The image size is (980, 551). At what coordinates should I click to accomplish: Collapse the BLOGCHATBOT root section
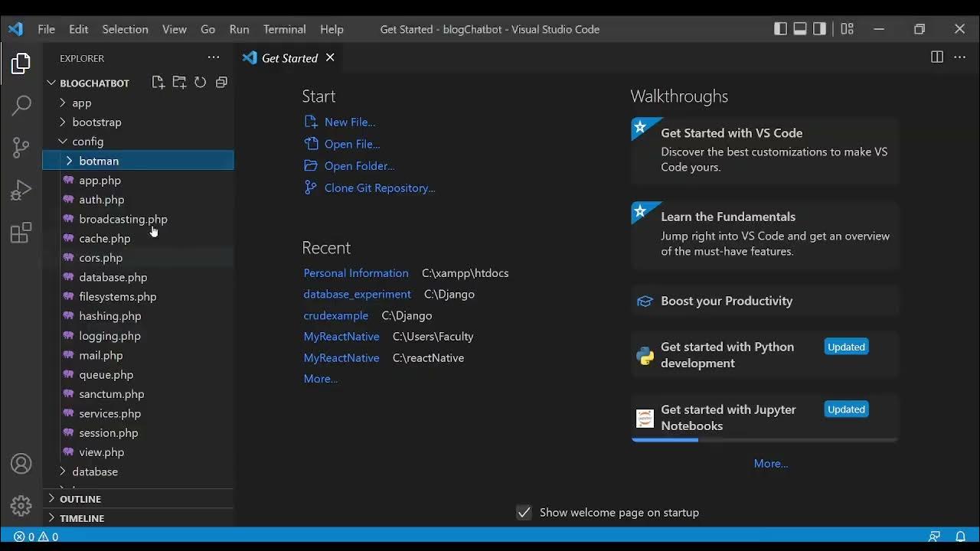[94, 83]
